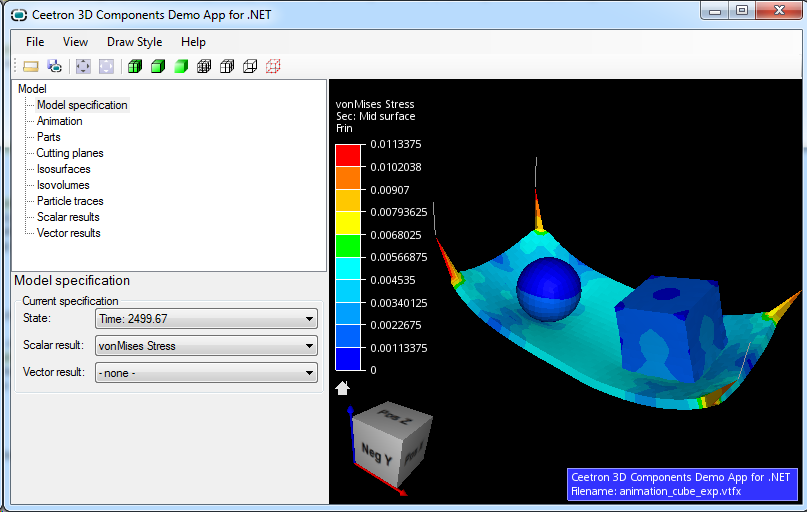Select Cutting planes in the model tree
Image resolution: width=807 pixels, height=512 pixels.
click(70, 153)
